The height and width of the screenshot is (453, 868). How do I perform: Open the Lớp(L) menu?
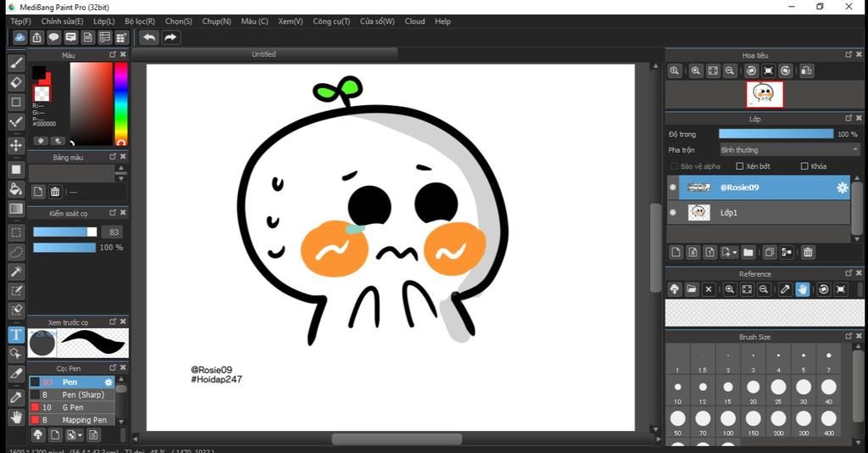(x=104, y=21)
